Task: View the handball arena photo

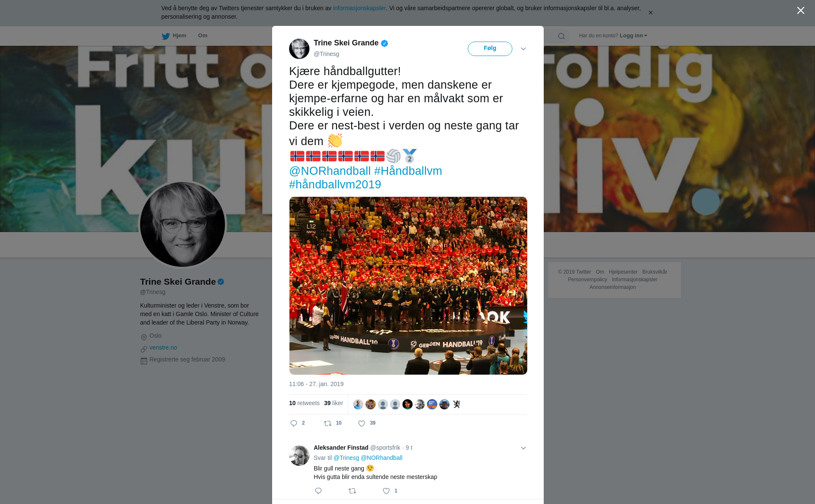Action: (408, 286)
